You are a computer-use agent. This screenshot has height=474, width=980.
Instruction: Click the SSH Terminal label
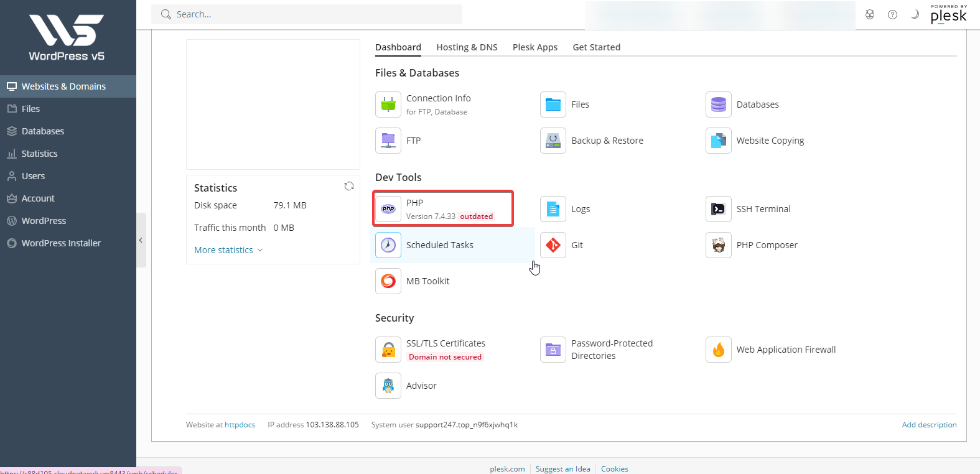pyautogui.click(x=763, y=209)
